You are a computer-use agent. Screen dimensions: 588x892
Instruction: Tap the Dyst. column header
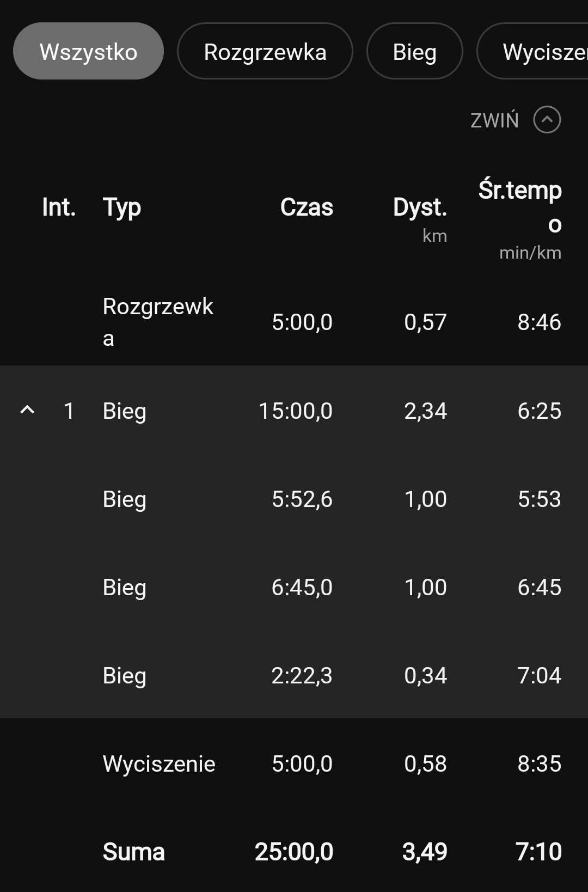(x=420, y=207)
